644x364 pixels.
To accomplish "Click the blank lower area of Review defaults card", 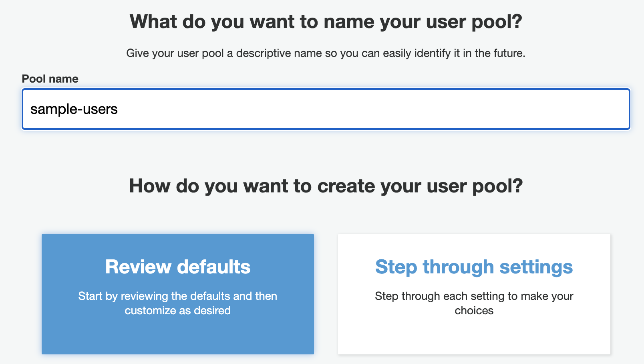I will pos(178,337).
